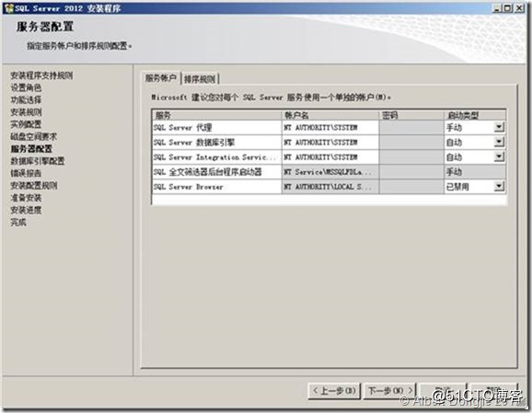The height and width of the screenshot is (413, 532).
Task: Minimize the SQL Server 2012 setup window
Action: tap(497, 8)
